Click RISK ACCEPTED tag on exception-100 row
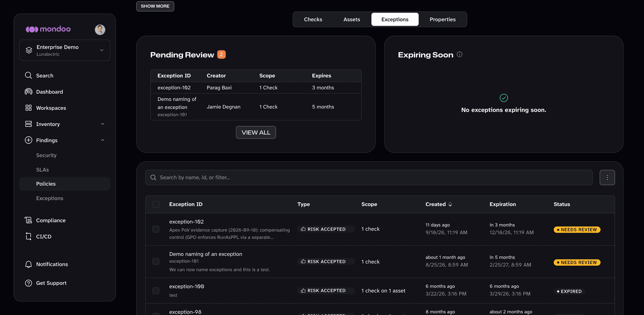Viewport: 644px width, 315px height. [x=326, y=290]
